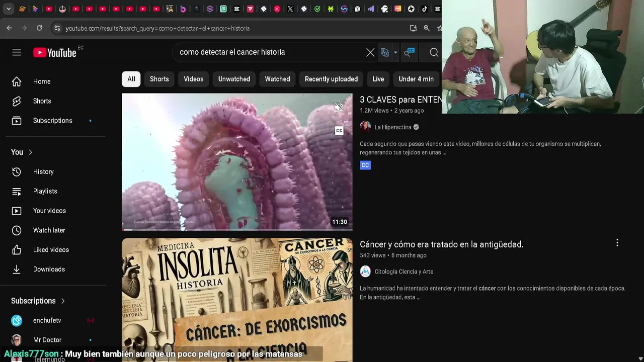Reload the page with the refresh icon

pos(39,28)
